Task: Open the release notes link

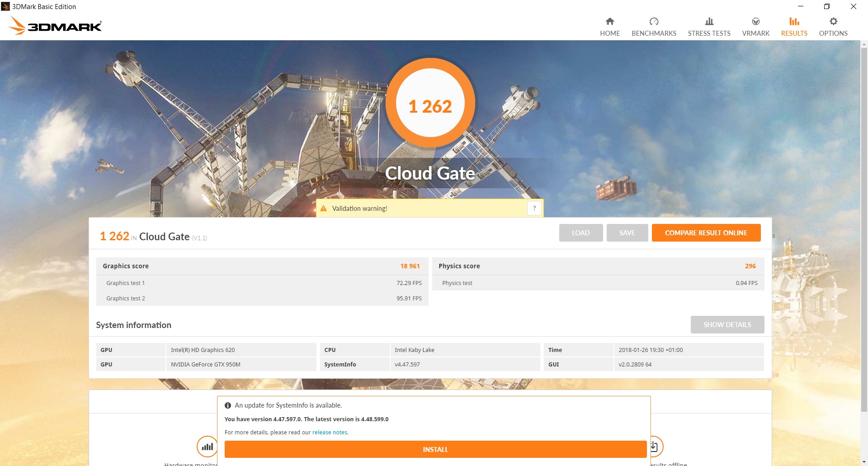Action: coord(330,433)
